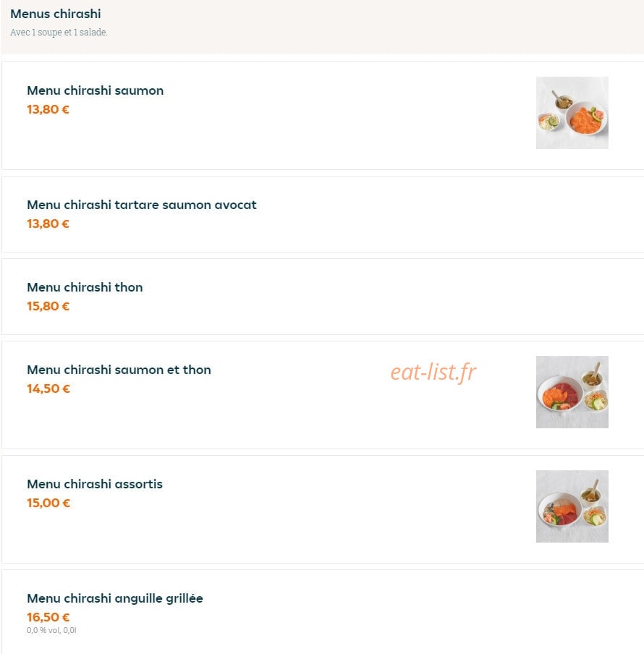Open the Menu chirashi assortis photo
This screenshot has height=654, width=644.
pyautogui.click(x=572, y=506)
